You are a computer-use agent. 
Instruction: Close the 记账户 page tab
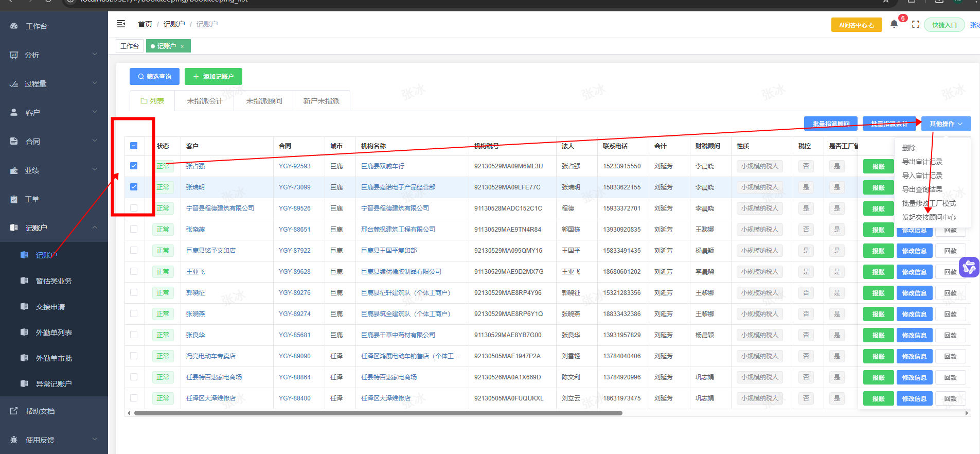182,46
